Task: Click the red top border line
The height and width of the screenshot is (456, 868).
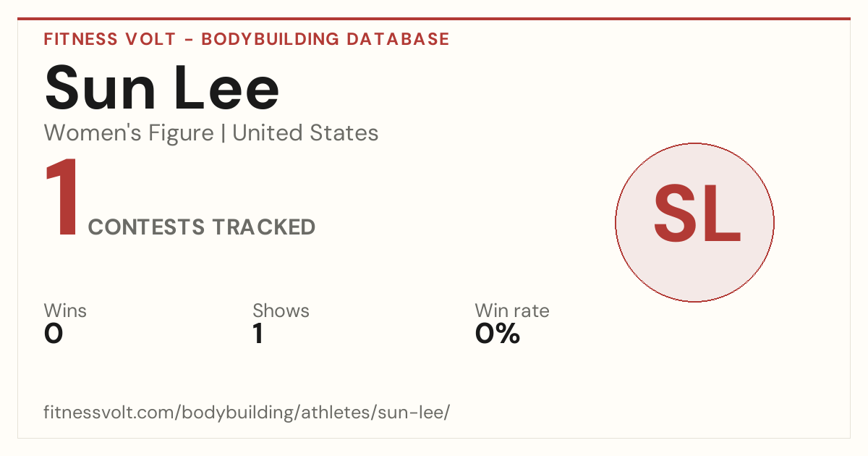Action: [x=434, y=19]
